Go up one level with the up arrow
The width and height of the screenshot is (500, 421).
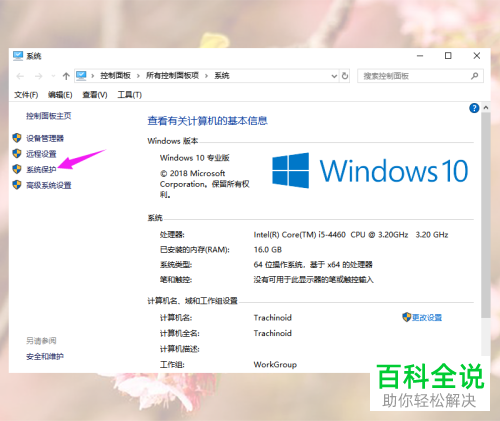click(66, 76)
